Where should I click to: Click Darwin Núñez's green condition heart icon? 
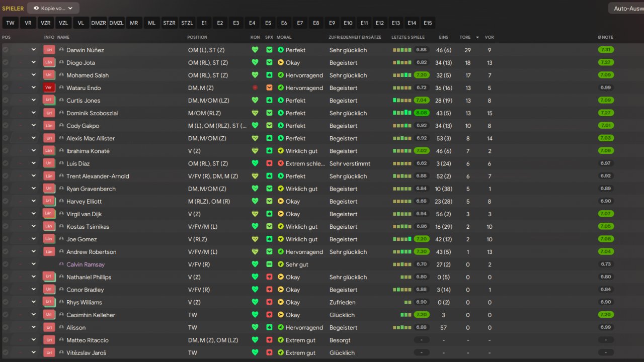(x=255, y=50)
